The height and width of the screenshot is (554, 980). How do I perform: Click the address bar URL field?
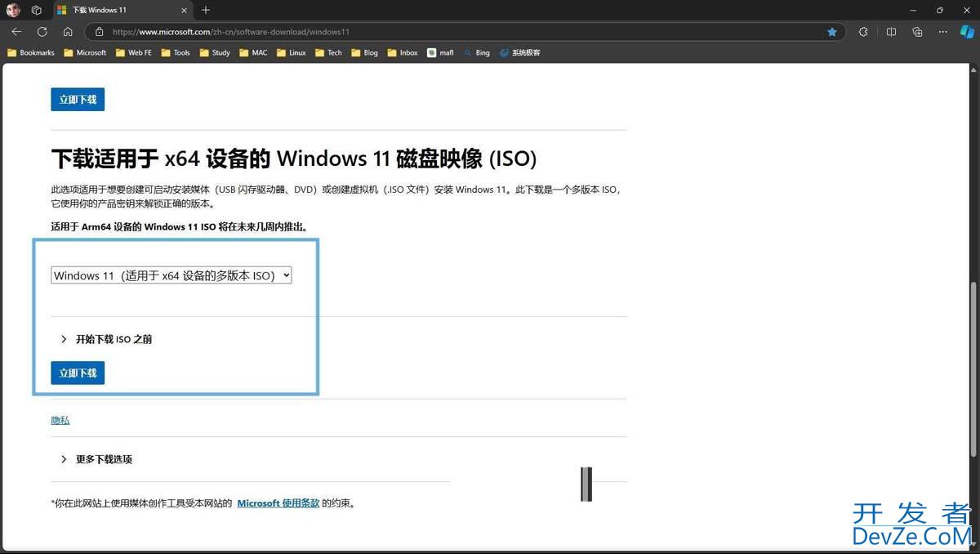[x=465, y=32]
